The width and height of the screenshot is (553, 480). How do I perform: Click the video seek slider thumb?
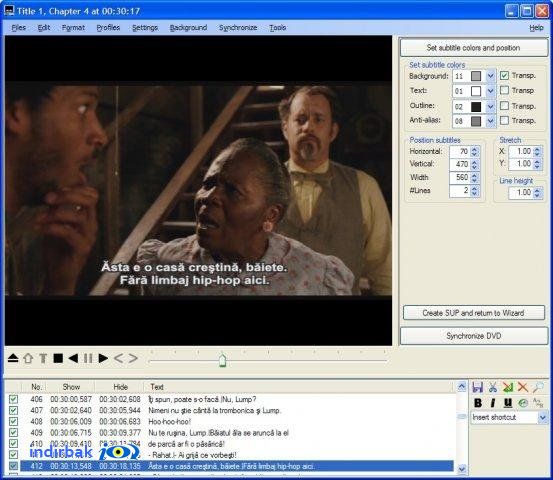click(x=222, y=360)
